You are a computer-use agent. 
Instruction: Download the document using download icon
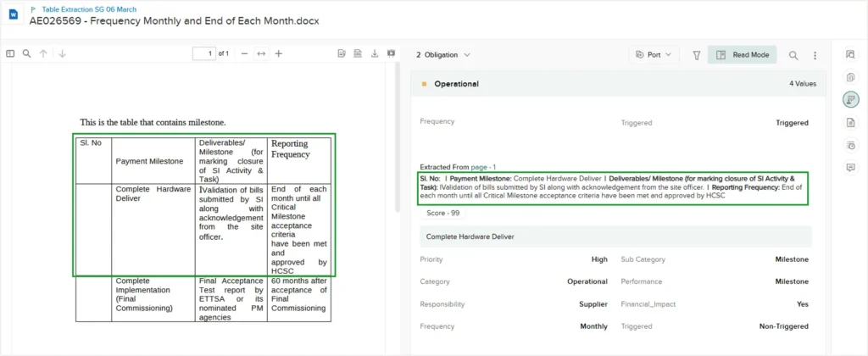(x=374, y=53)
